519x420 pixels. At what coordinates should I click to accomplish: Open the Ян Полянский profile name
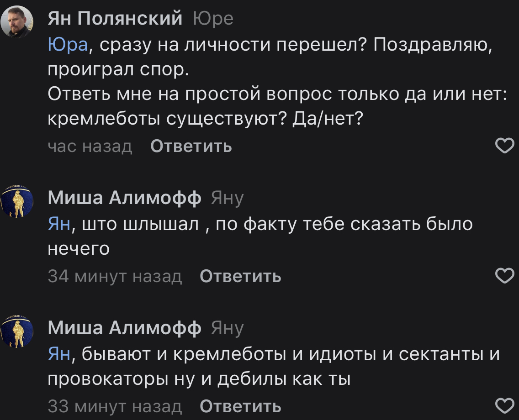point(115,19)
